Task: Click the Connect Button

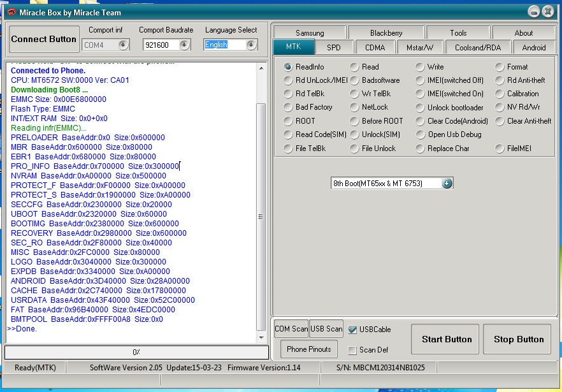Action: tap(44, 39)
